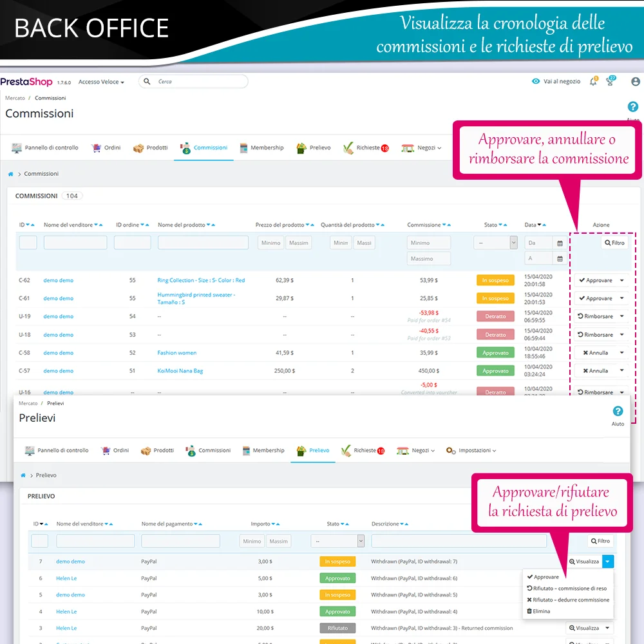Click the notifications bell icon
The height and width of the screenshot is (644, 644).
point(594,82)
